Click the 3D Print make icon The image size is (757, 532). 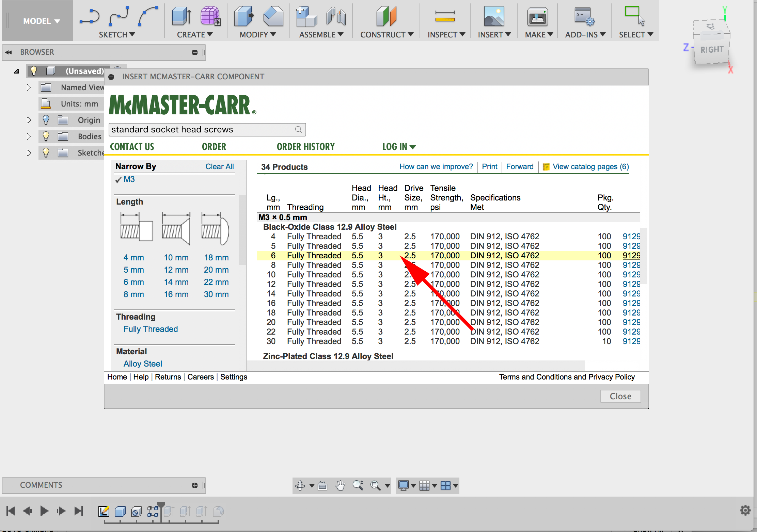538,17
